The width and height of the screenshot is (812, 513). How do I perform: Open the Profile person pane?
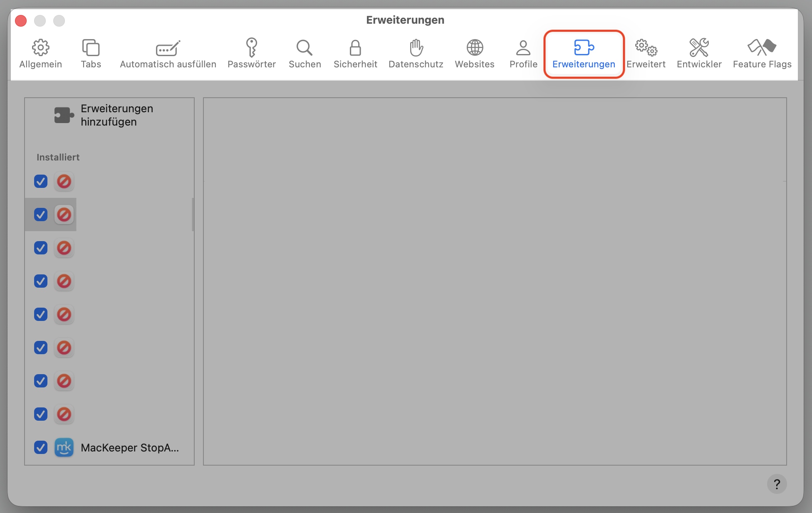[523, 54]
